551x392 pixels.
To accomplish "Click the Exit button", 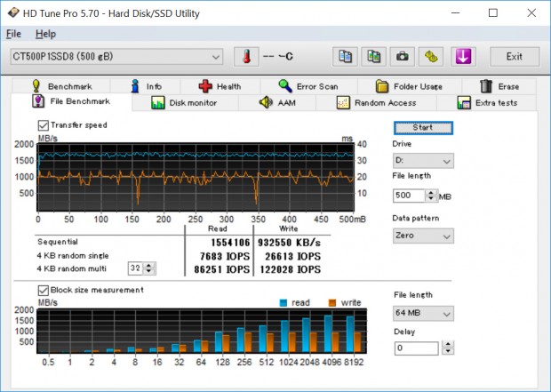I will (515, 57).
